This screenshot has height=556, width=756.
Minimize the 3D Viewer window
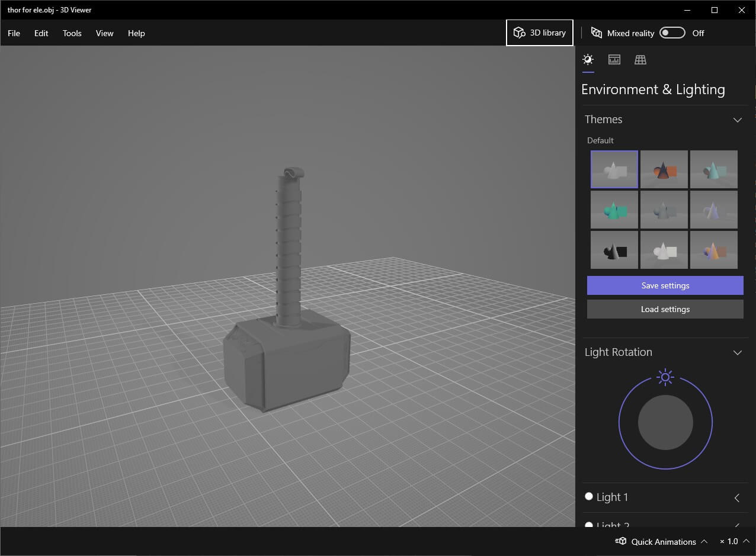(687, 10)
